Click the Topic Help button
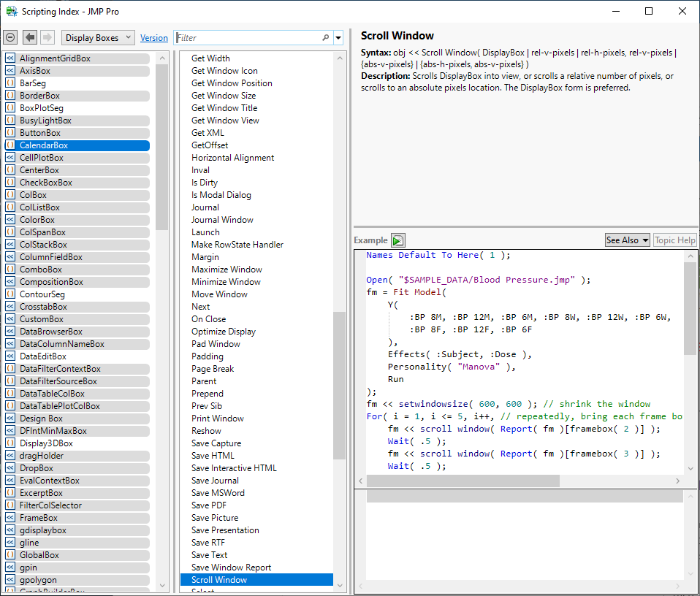This screenshot has width=700, height=596. tap(674, 240)
